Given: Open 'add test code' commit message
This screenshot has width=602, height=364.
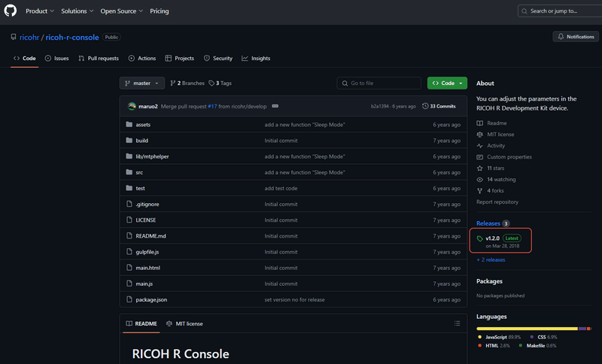Looking at the screenshot, I should tap(281, 188).
